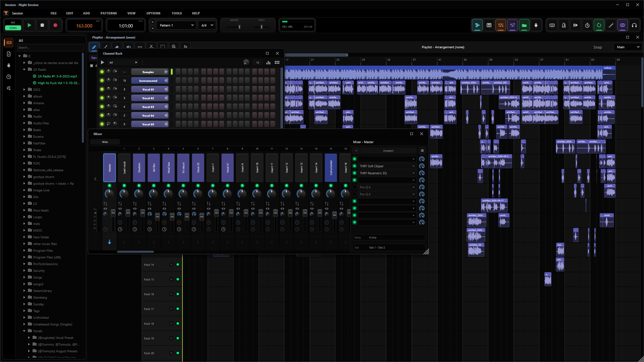Click the 163.000 tempo display

(x=84, y=26)
